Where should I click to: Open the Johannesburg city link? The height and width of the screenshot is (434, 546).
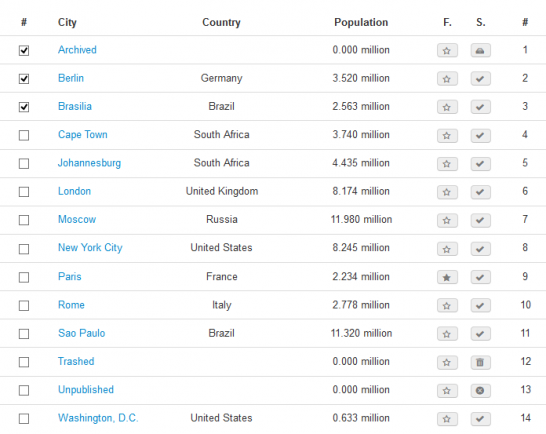click(89, 163)
